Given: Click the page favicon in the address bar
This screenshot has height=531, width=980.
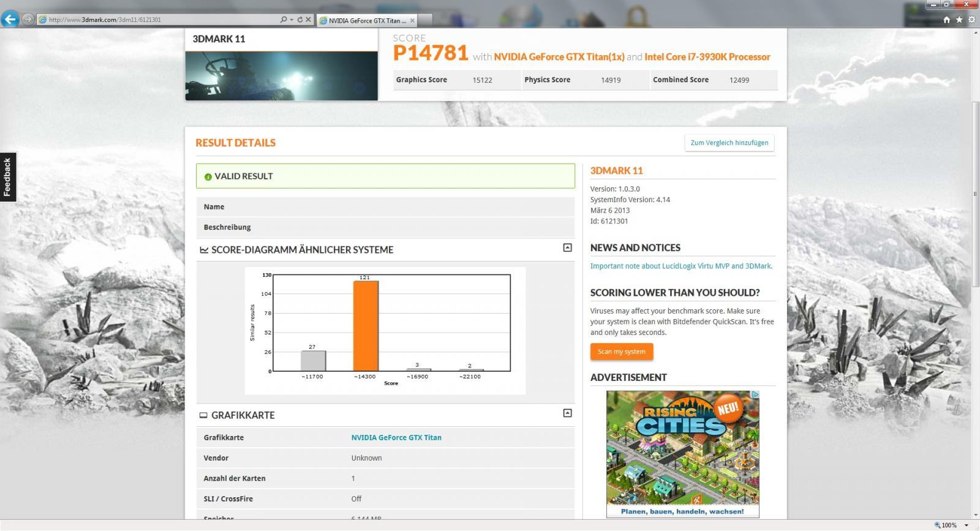Looking at the screenshot, I should (x=42, y=20).
